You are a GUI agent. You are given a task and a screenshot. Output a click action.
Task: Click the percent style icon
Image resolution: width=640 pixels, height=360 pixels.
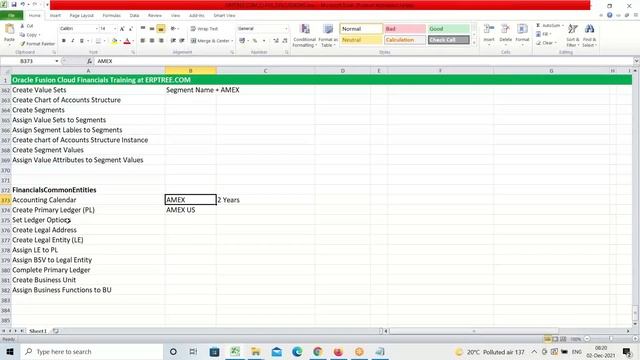point(255,41)
